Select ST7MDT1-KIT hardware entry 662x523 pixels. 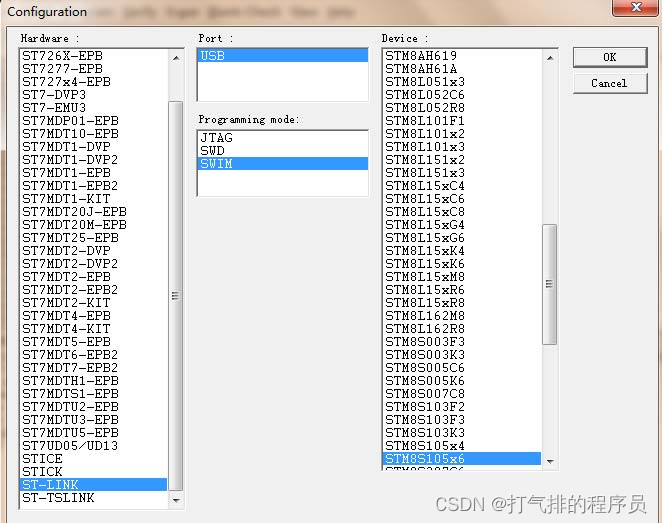coord(94,198)
